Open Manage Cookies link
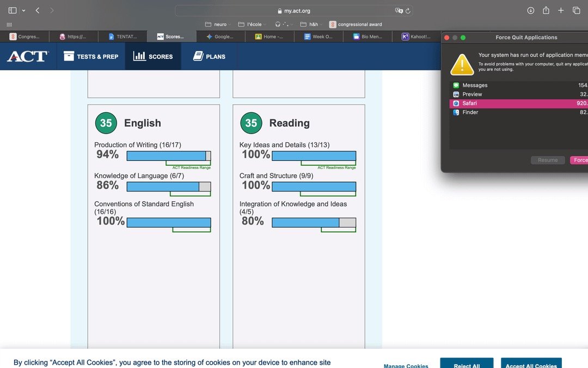 click(x=406, y=365)
